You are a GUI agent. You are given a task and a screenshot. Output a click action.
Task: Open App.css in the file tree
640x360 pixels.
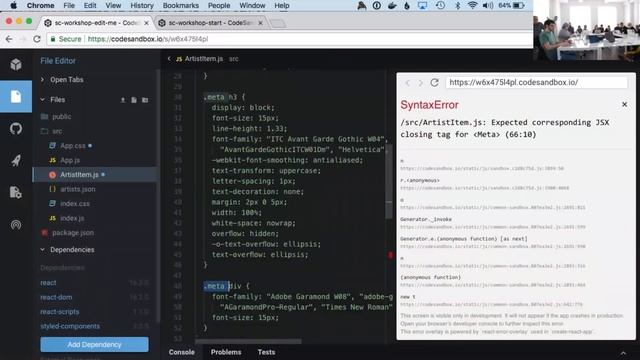[73, 146]
